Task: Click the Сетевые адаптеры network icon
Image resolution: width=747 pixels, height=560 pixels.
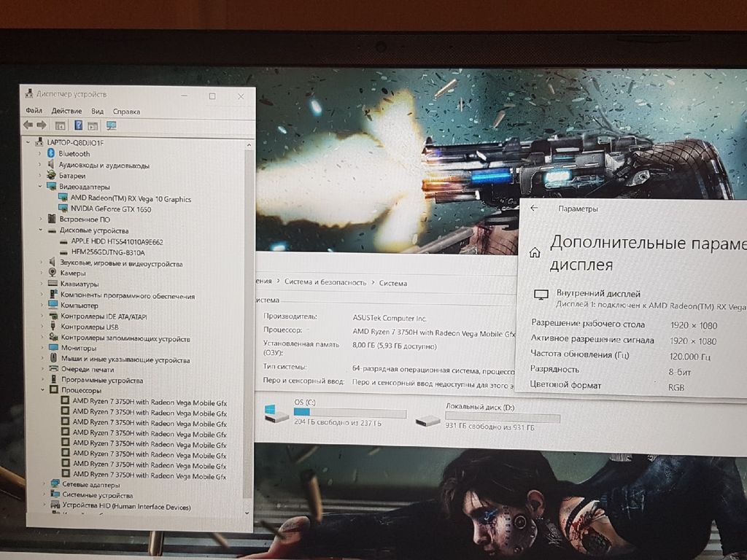Action: click(55, 484)
